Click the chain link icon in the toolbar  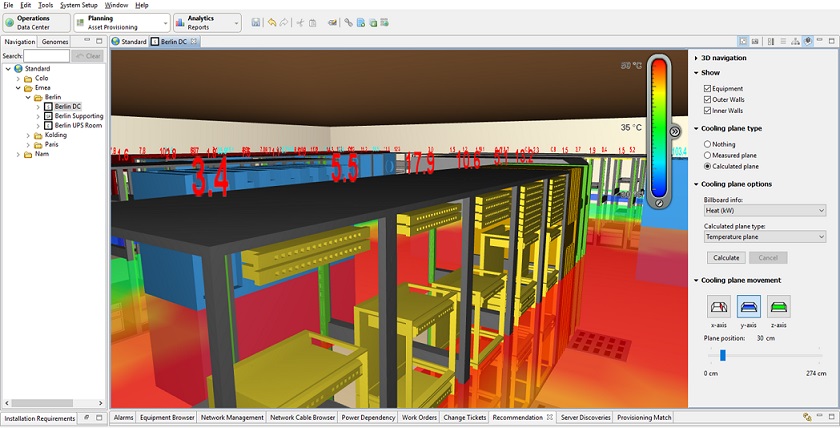(x=349, y=22)
